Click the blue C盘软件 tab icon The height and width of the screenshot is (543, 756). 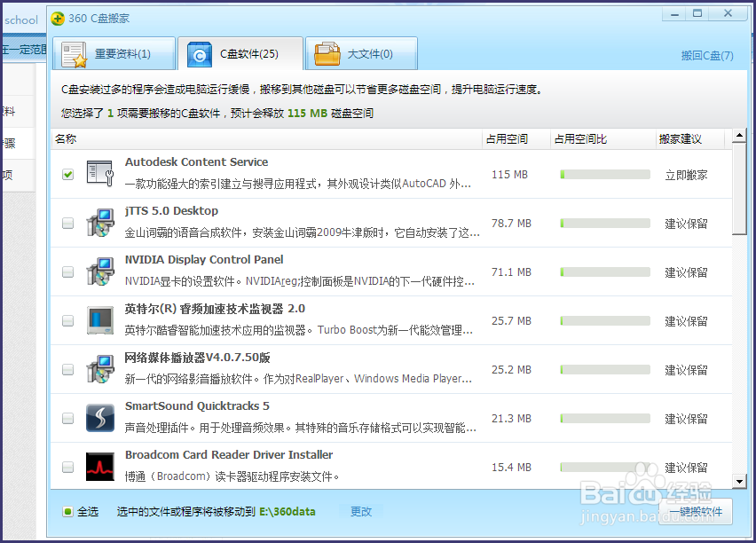pos(199,54)
